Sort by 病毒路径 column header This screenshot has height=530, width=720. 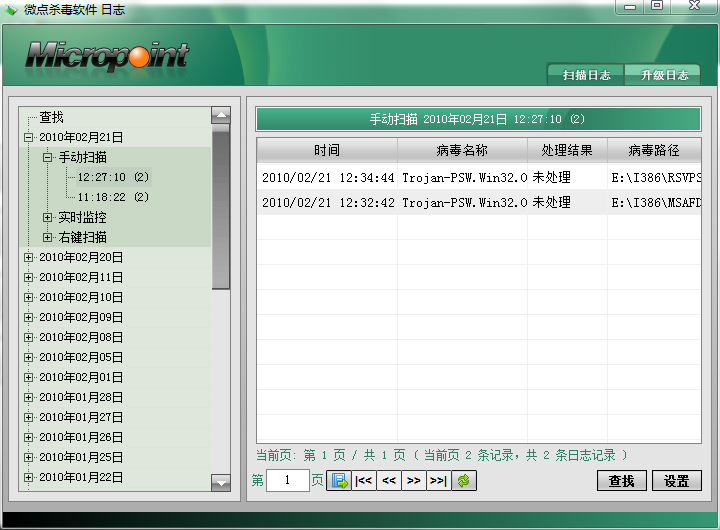pos(654,150)
